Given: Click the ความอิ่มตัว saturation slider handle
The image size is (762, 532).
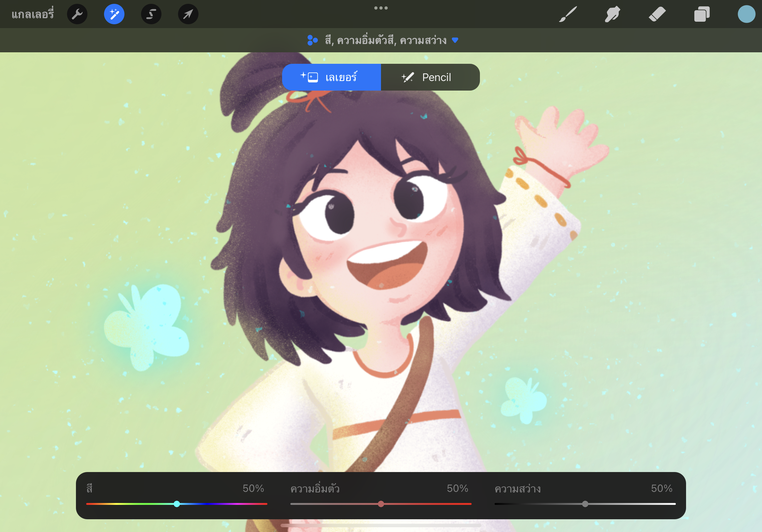Looking at the screenshot, I should [x=381, y=504].
